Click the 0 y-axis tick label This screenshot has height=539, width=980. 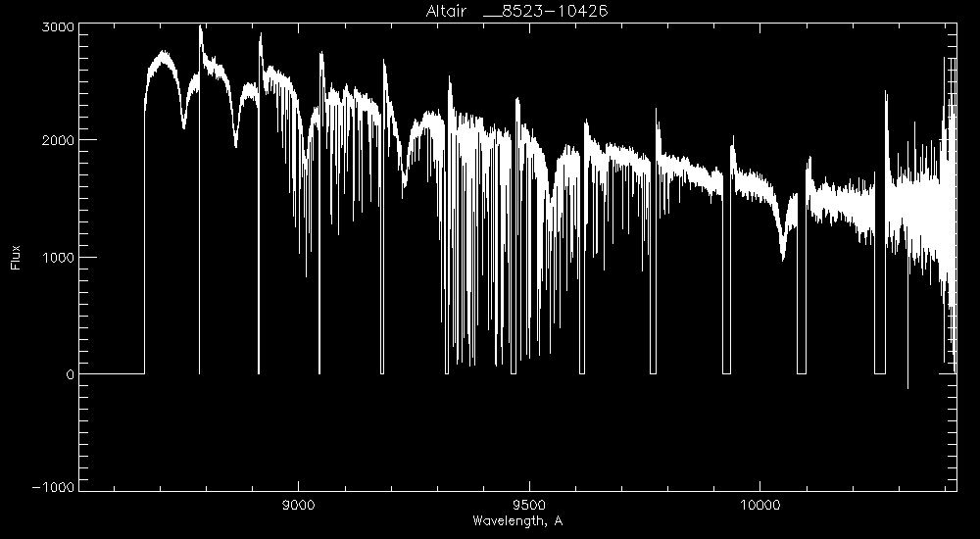70,374
